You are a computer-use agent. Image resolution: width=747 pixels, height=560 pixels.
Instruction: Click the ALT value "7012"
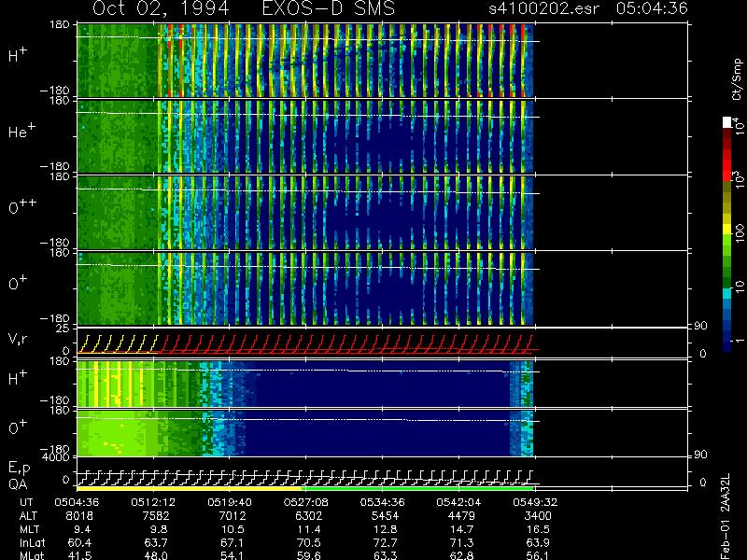pyautogui.click(x=232, y=516)
